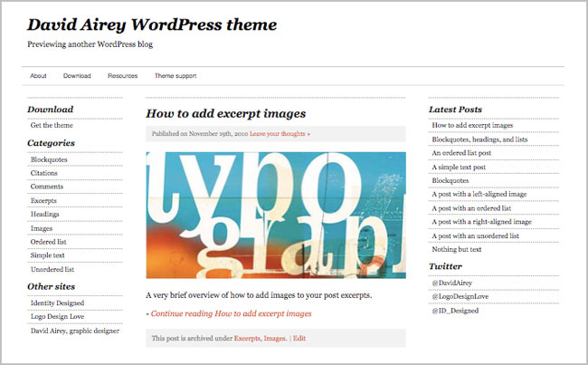Open latest post Blockquotes, headings, and lists
The image size is (588, 365).
coord(479,139)
